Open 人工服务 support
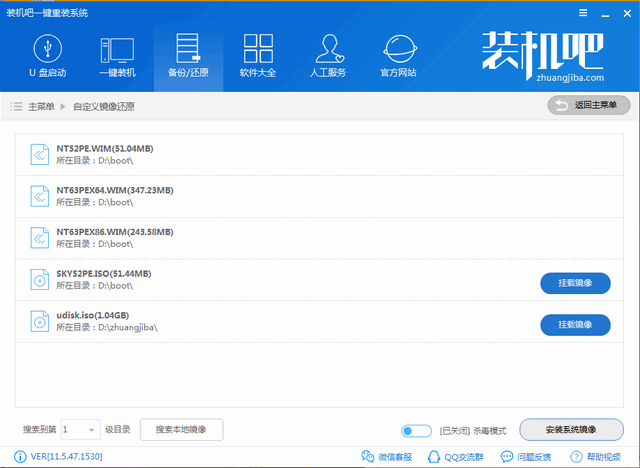 click(x=329, y=56)
